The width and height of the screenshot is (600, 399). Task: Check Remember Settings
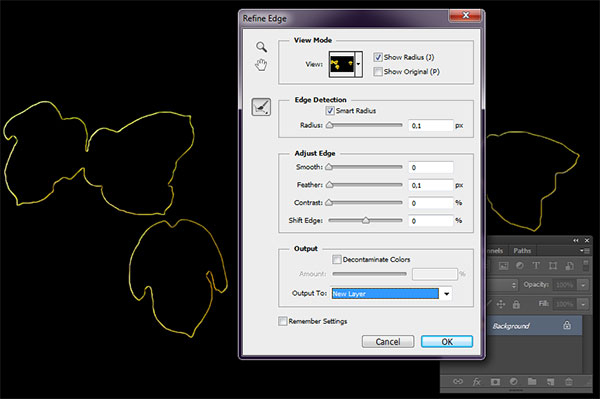click(x=282, y=321)
